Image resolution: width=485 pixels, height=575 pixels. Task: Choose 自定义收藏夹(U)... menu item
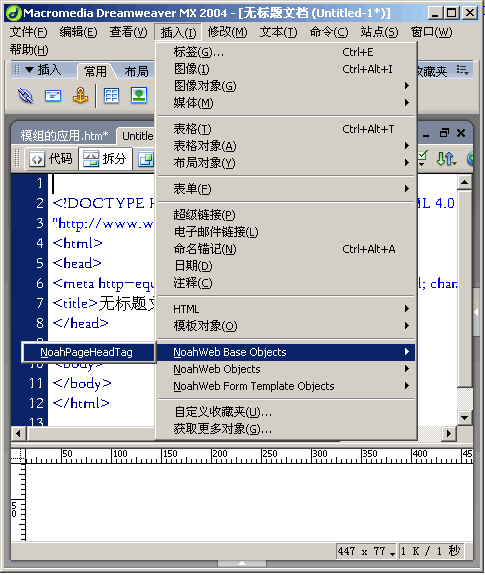pos(287,412)
